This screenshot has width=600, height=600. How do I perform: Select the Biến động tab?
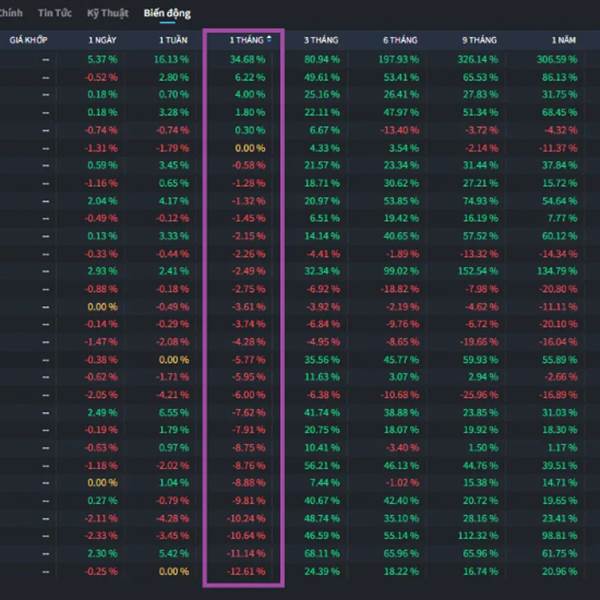167,14
